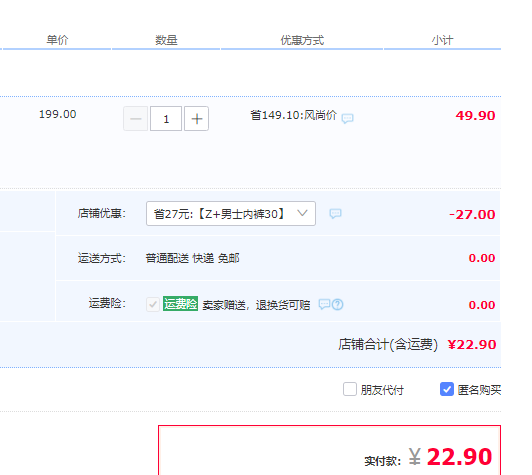
Task: Click the chevron arrow in the coupon selector
Action: click(302, 213)
